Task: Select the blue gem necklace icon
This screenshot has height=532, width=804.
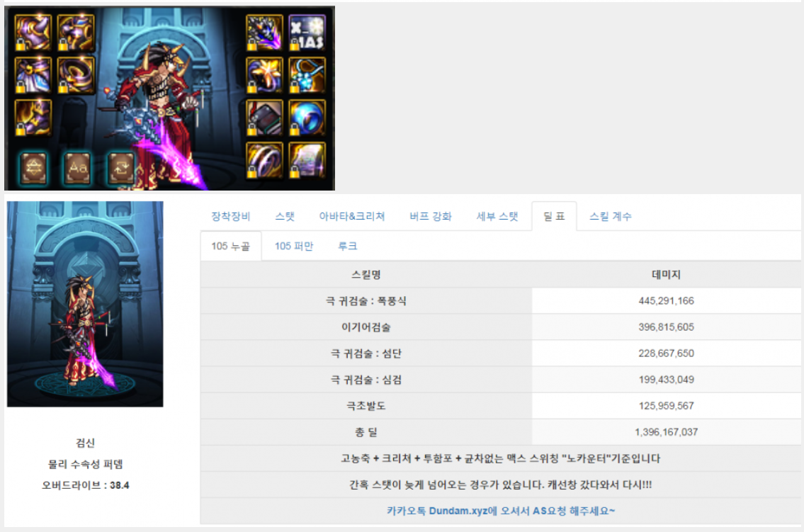Action: tap(307, 75)
